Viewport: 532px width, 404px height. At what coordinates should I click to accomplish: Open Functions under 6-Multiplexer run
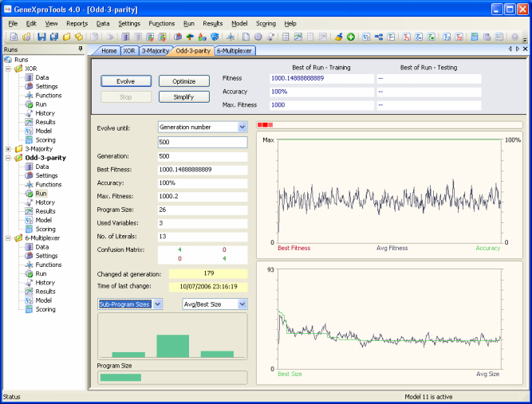tap(49, 265)
